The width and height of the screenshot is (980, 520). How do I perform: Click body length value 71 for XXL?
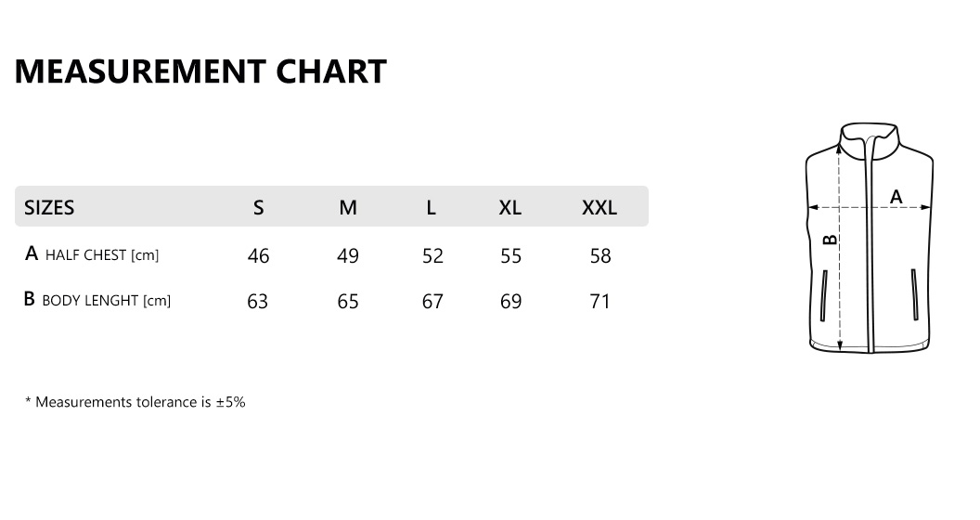(x=600, y=301)
